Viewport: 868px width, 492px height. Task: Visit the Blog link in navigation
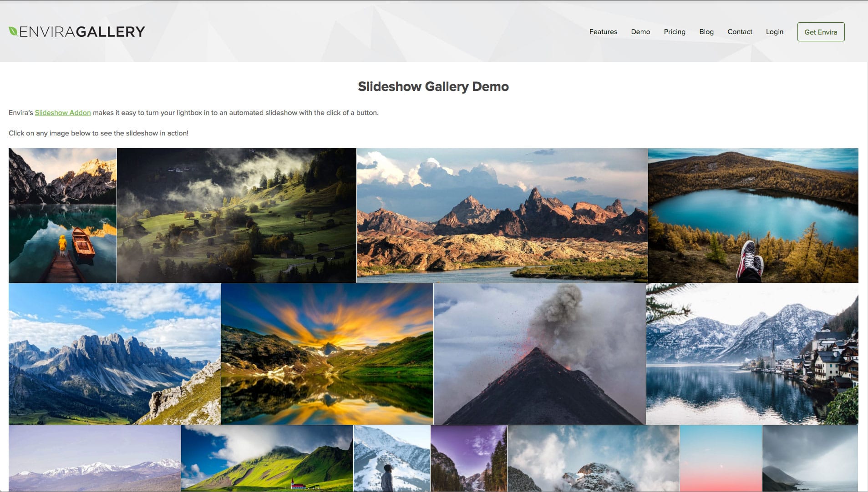tap(706, 32)
